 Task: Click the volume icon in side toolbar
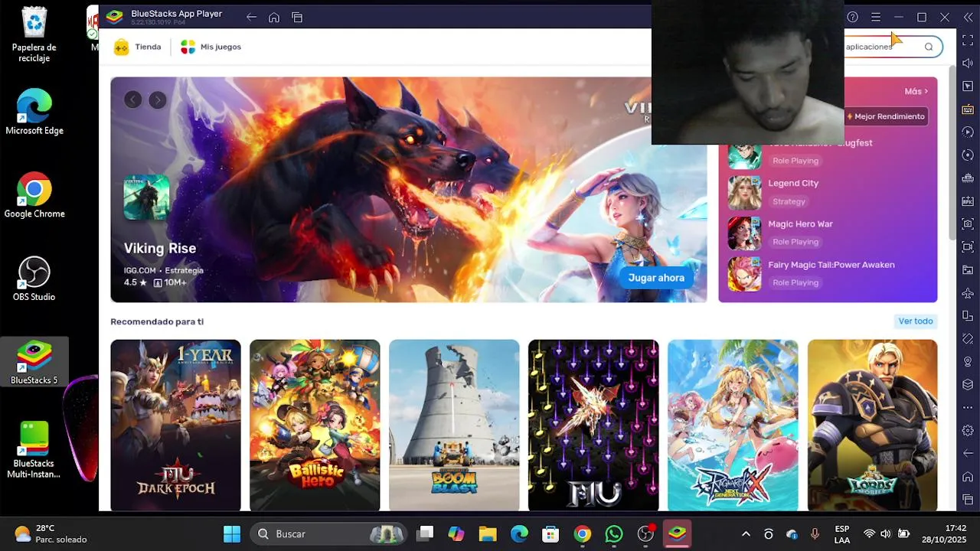point(968,63)
